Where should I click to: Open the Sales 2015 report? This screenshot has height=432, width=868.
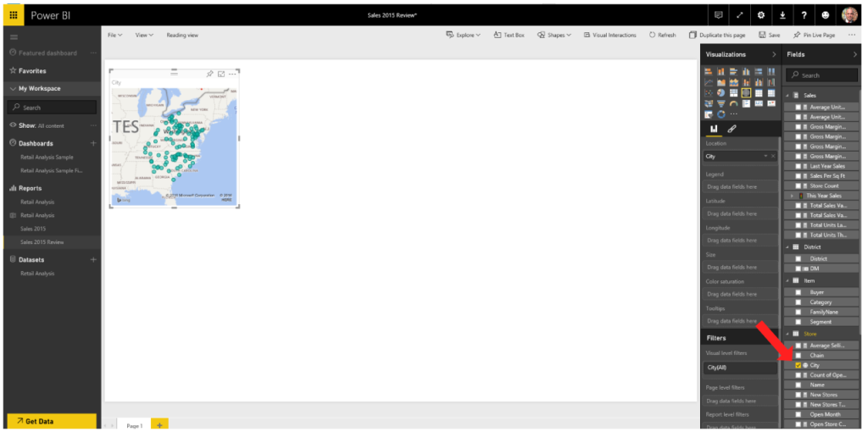[x=33, y=229]
